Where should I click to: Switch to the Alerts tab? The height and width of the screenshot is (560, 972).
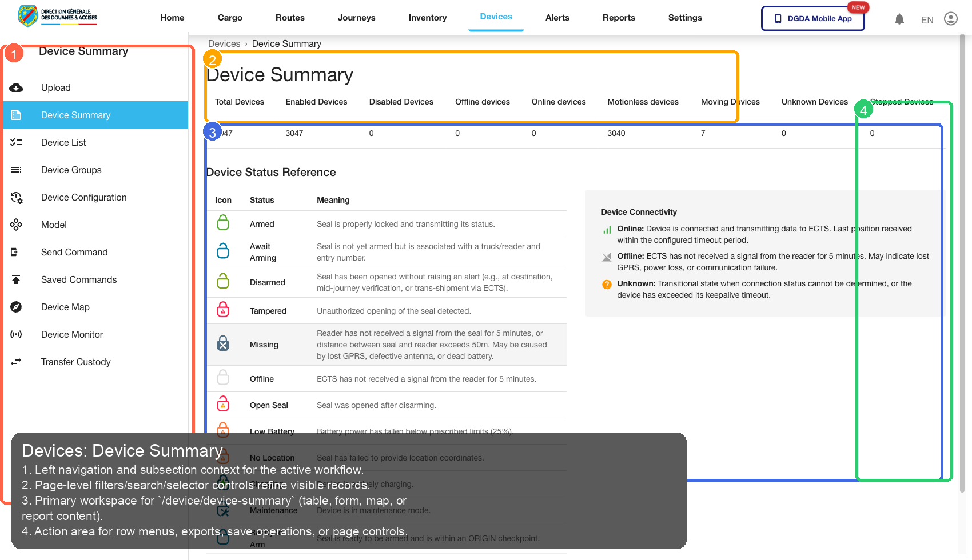click(557, 18)
